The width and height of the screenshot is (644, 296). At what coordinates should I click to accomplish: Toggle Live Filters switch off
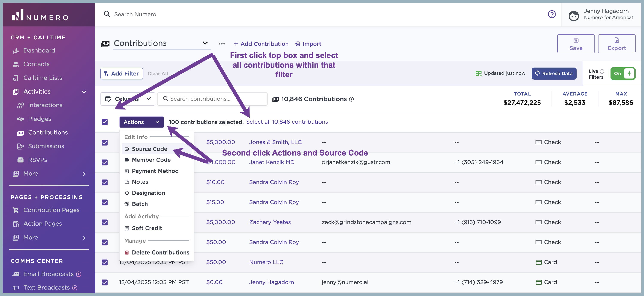(622, 74)
